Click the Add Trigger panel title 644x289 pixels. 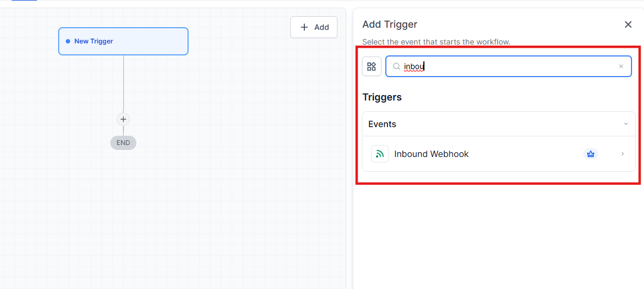(390, 24)
